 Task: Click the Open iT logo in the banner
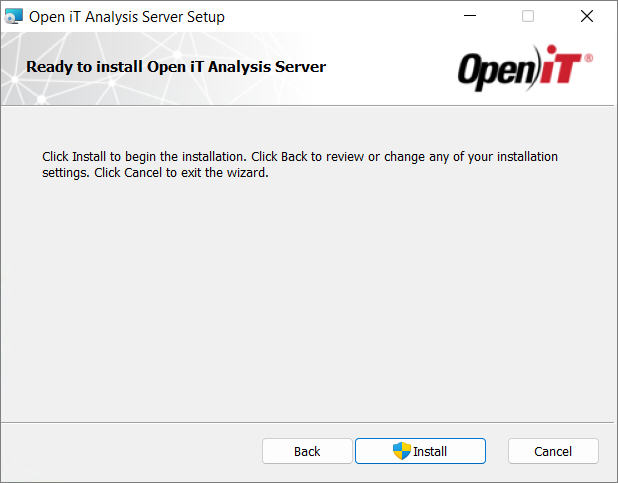(x=525, y=68)
